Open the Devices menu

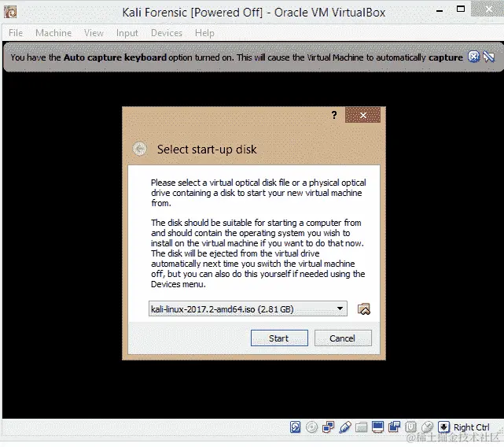point(167,33)
